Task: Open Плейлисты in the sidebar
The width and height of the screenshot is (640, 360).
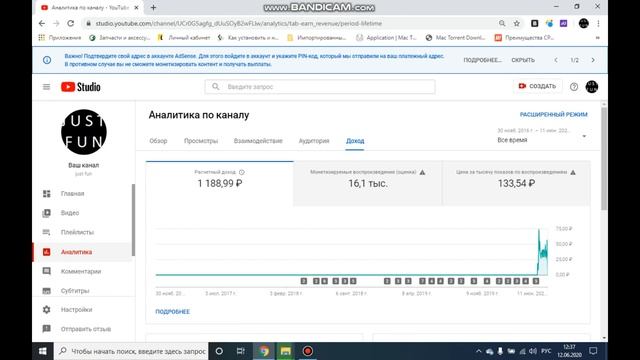Action: point(77,232)
